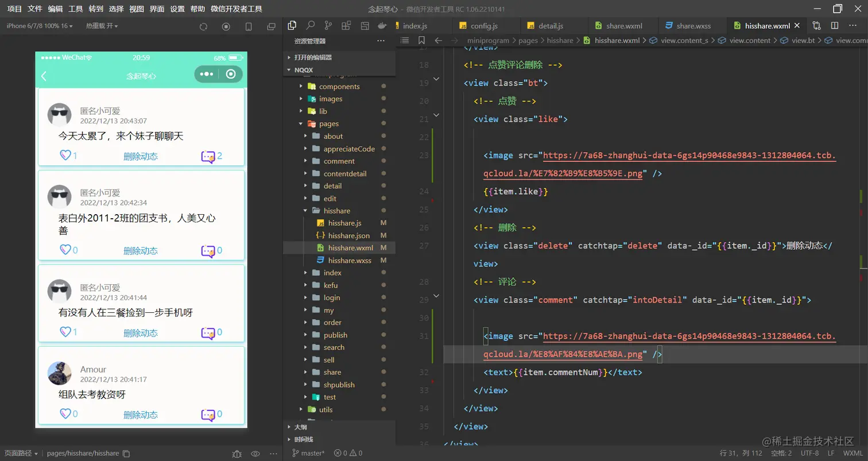Click the master* branch in status bar
The width and height of the screenshot is (868, 461).
point(308,453)
